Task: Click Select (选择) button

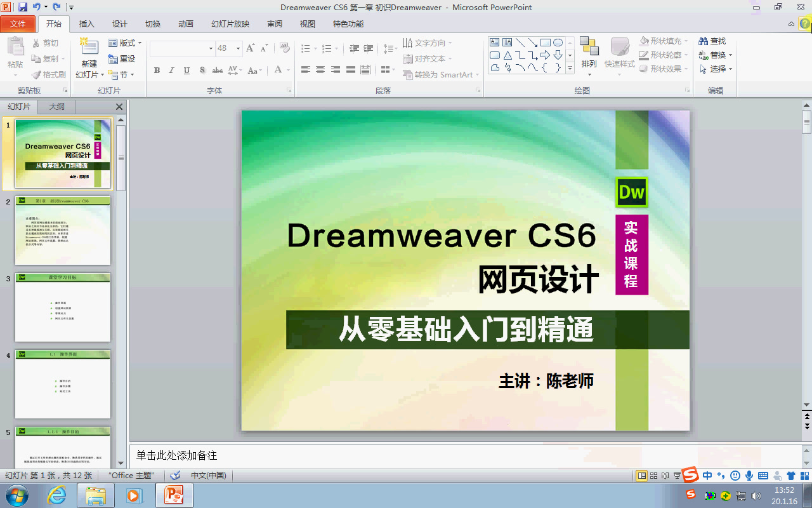Action: click(x=716, y=69)
